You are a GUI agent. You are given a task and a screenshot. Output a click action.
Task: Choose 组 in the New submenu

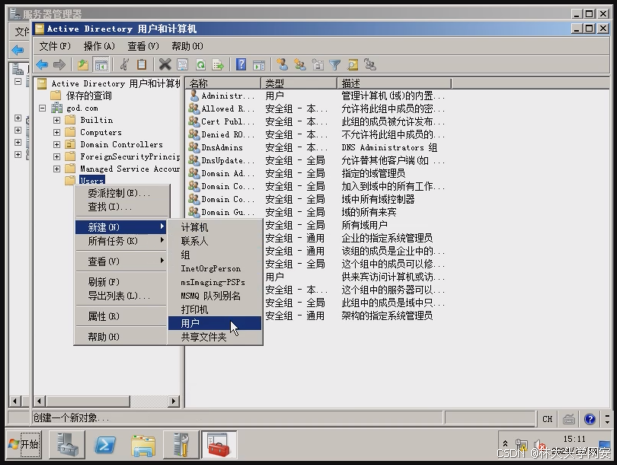[215, 255]
